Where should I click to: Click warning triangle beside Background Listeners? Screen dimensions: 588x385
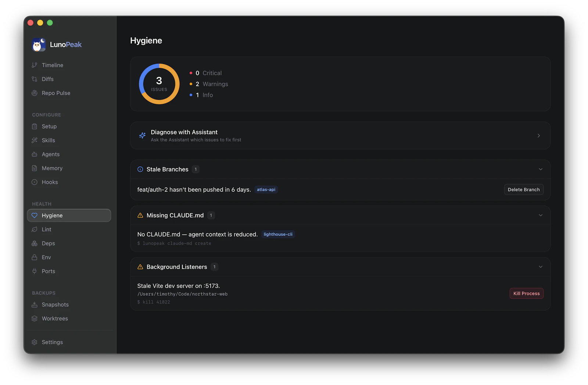point(140,267)
